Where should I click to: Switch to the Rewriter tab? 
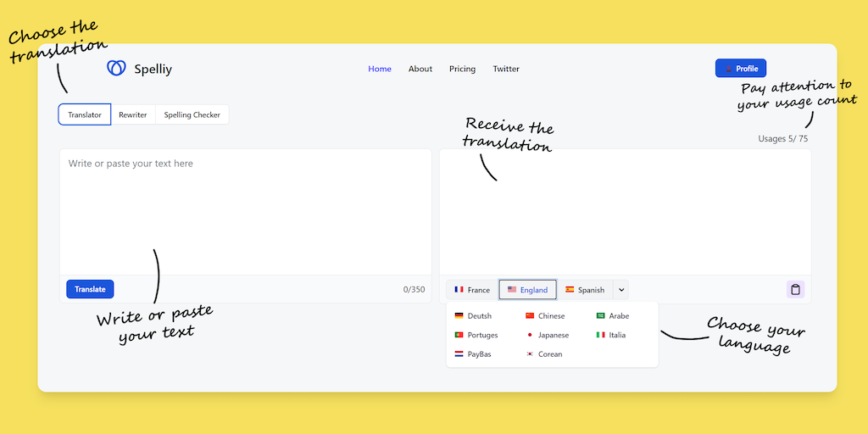point(133,114)
